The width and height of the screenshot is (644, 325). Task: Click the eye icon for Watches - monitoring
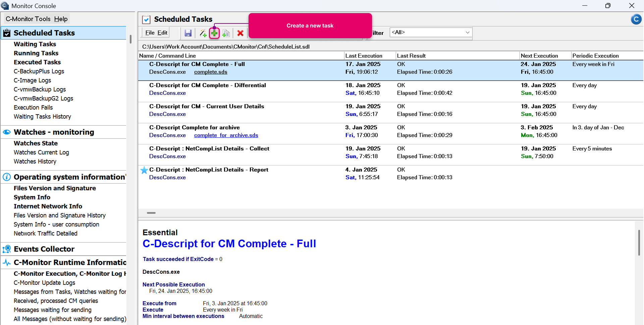coord(7,132)
